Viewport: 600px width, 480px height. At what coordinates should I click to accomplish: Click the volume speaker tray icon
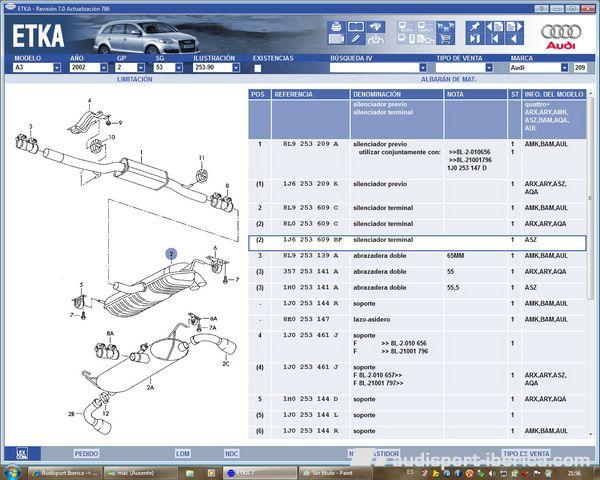(492, 474)
